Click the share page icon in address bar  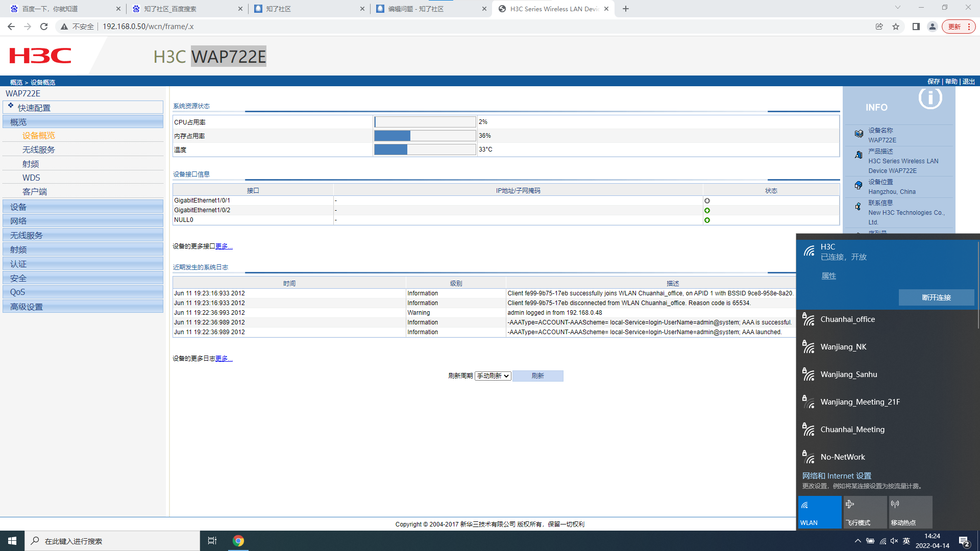coord(879,27)
